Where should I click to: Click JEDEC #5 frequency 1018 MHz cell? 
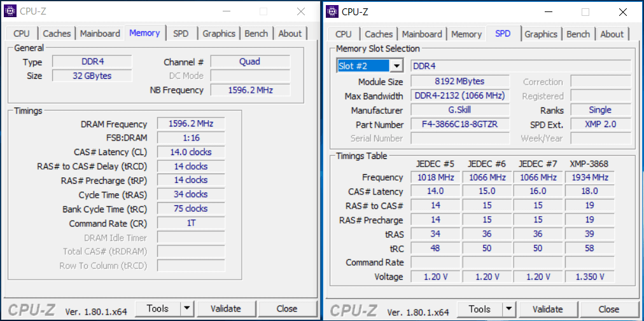436,177
